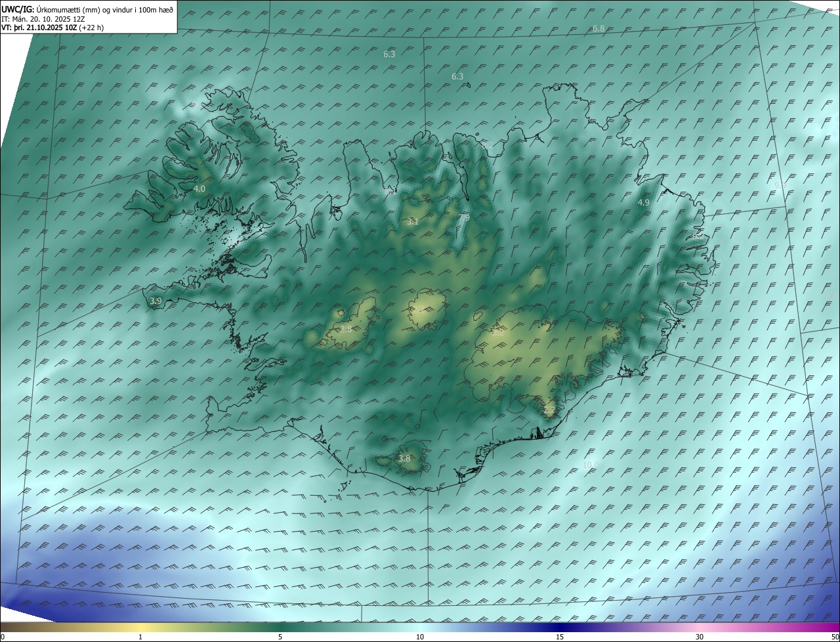Screen dimensions: 840x642
Task: Click the 4.0 value over the Westfjords
Action: (x=199, y=188)
